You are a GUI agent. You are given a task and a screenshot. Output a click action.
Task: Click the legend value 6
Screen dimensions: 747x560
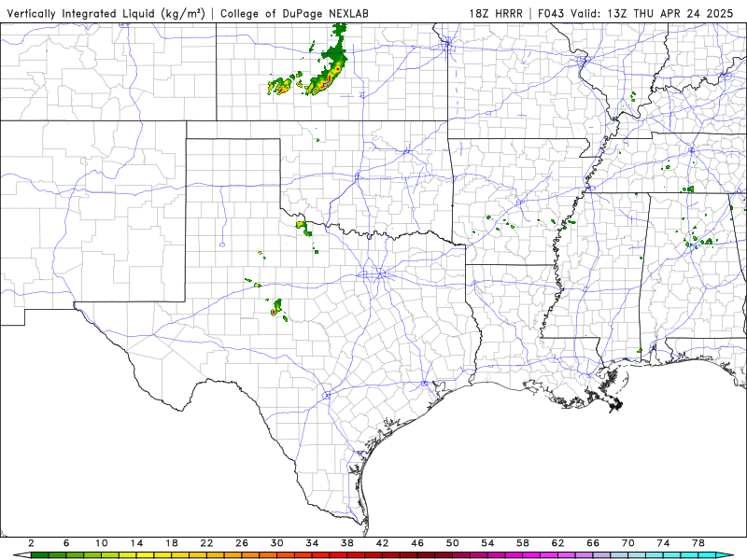(x=66, y=543)
